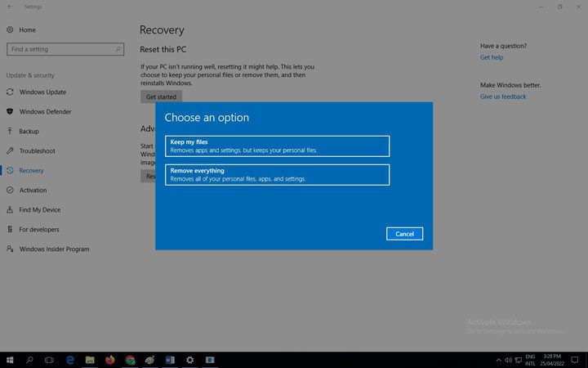This screenshot has height=368, width=588.
Task: Click the Find a setting search box
Action: pos(65,49)
